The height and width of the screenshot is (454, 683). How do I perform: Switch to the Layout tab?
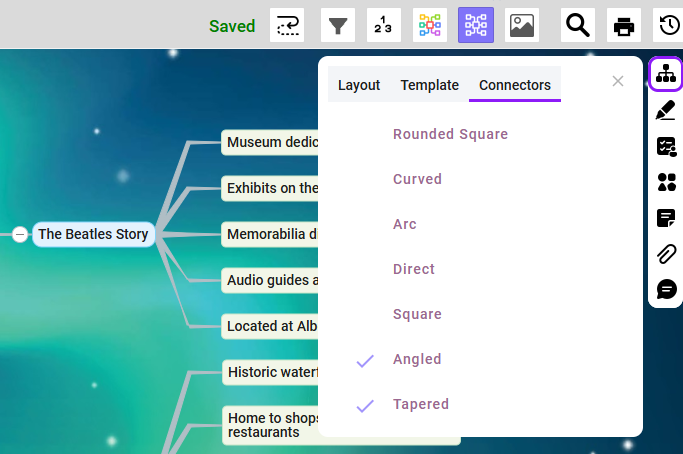click(359, 85)
